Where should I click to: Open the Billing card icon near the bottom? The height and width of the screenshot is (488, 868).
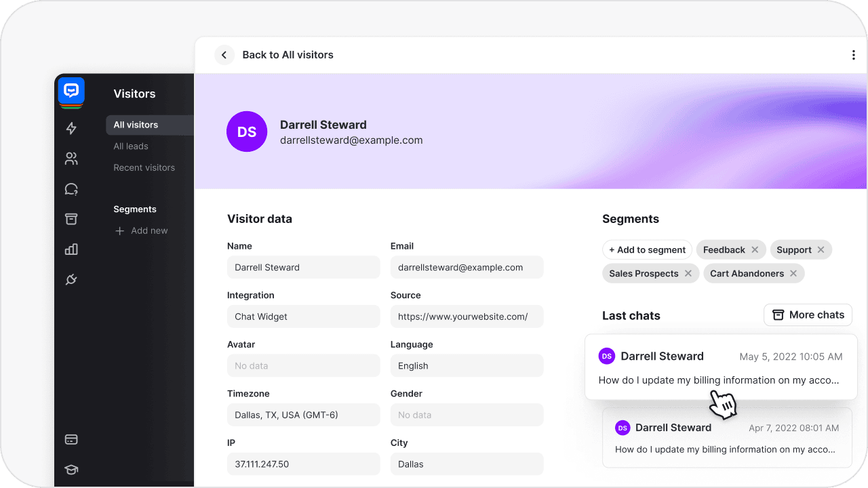point(71,439)
